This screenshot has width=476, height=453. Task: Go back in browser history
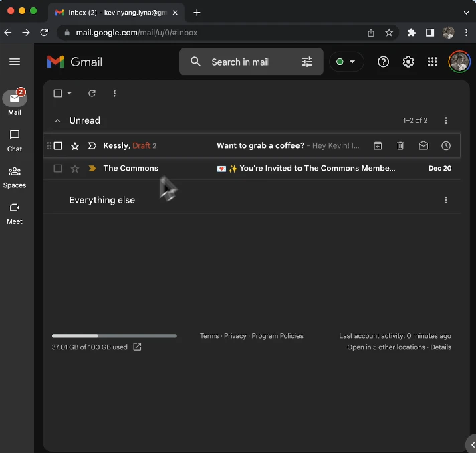tap(8, 33)
